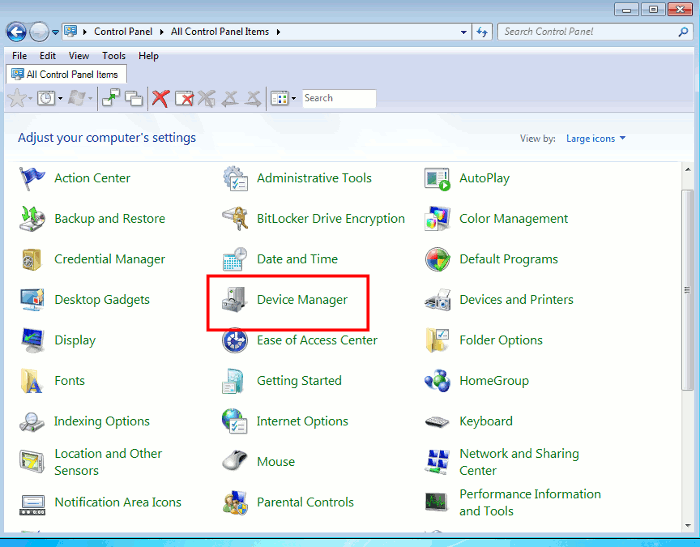This screenshot has width=700, height=547.
Task: Open the Tools menu
Action: (113, 56)
